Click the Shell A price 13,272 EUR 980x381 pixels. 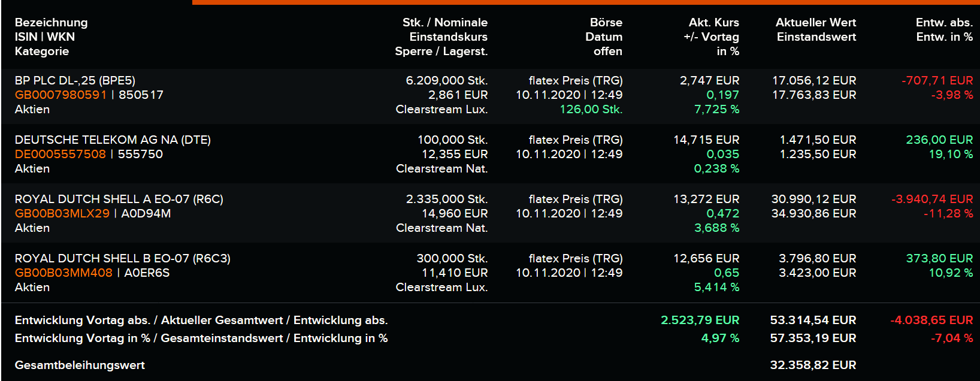point(706,199)
